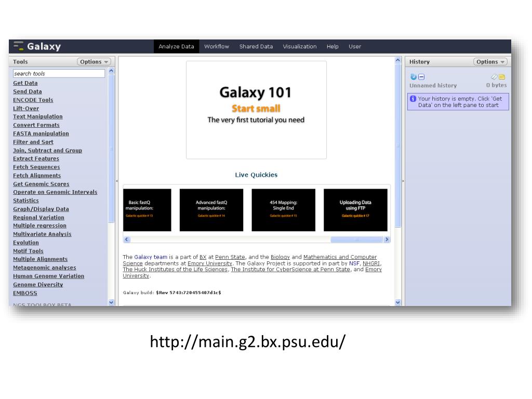Follow the Penn State link
The height and width of the screenshot is (399, 532).
(230, 257)
